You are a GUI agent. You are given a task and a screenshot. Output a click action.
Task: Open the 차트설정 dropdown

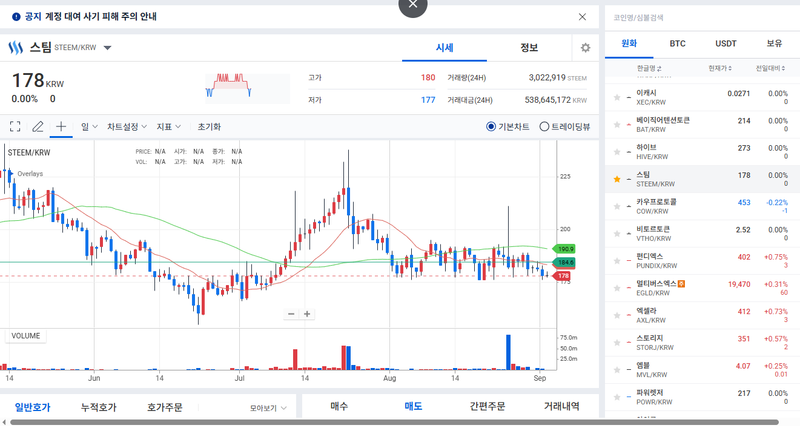[x=127, y=127]
